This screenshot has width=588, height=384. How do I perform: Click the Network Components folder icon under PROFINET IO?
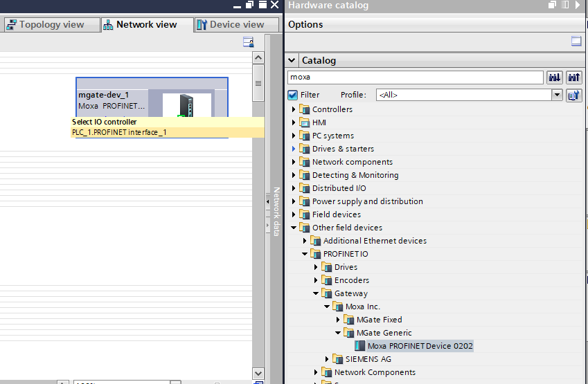(327, 372)
